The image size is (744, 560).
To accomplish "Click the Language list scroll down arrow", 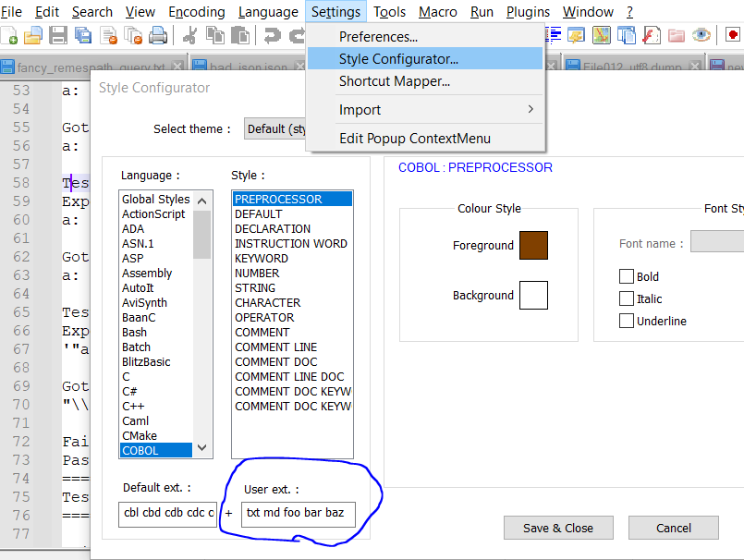I will tap(202, 447).
